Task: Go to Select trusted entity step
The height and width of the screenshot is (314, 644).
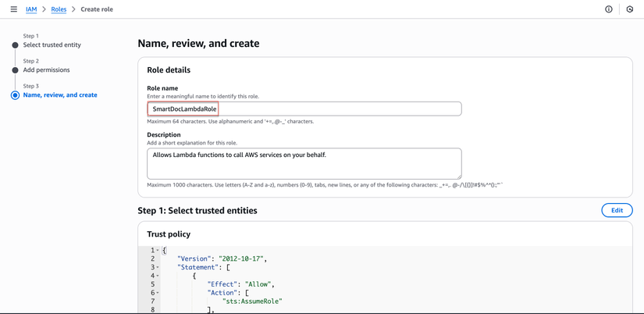Action: click(52, 45)
